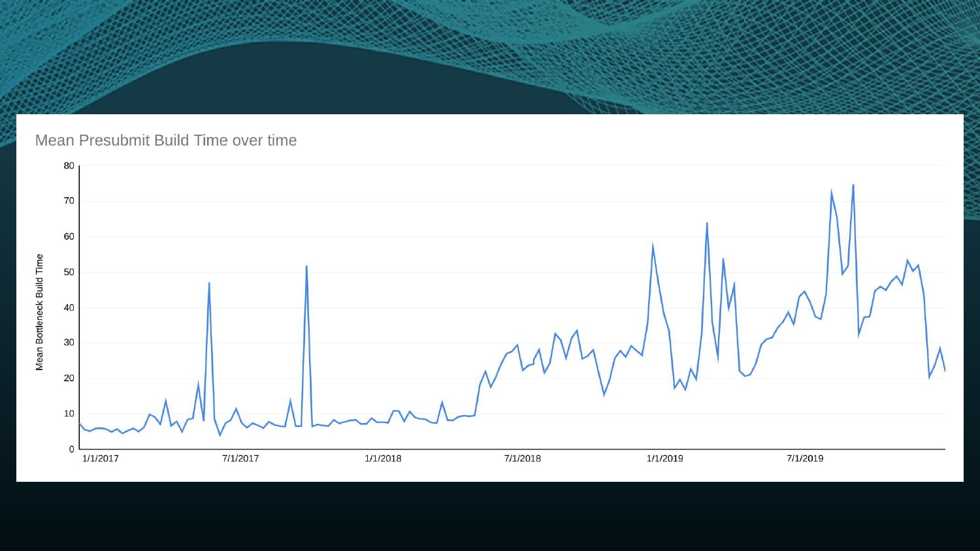Screen dimensions: 980x551
Task: Click the y-axis value 30
Action: pyautogui.click(x=69, y=343)
